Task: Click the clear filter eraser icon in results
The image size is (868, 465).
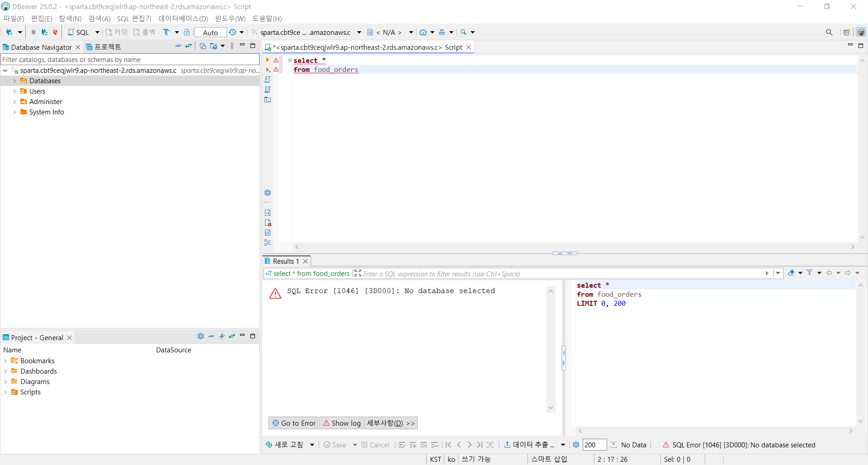Action: (791, 273)
